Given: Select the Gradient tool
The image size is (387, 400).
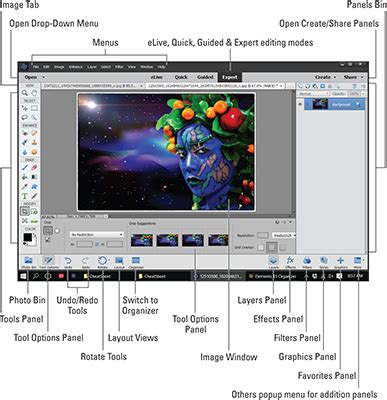Looking at the screenshot, I should pyautogui.click(x=34, y=177).
